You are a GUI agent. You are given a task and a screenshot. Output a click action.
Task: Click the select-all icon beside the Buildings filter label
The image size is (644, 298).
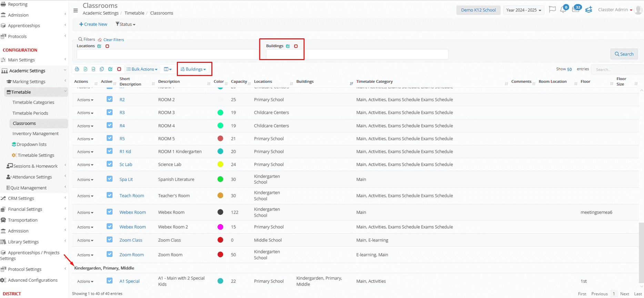[288, 46]
